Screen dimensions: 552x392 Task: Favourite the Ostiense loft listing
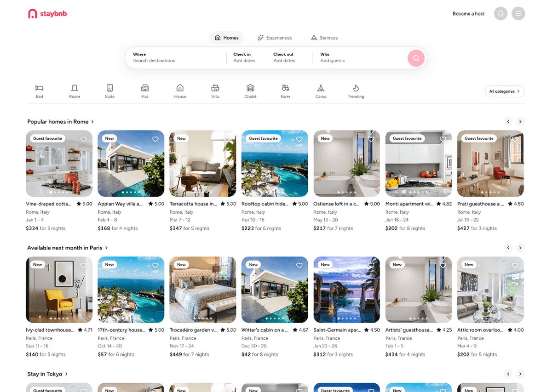[x=371, y=139]
